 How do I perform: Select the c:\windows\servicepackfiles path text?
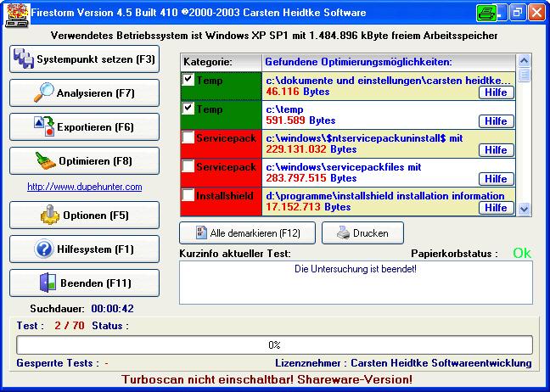click(344, 167)
